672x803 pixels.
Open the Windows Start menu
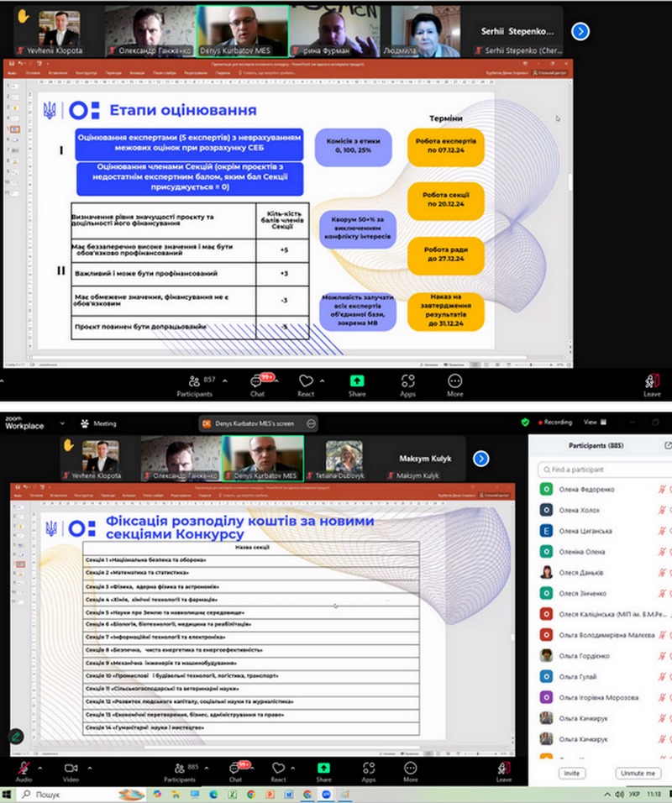click(x=8, y=794)
